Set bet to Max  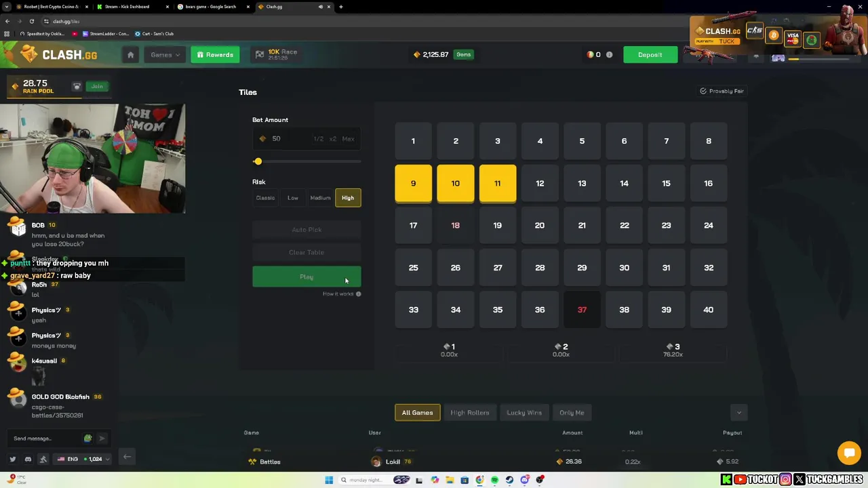[x=348, y=139]
